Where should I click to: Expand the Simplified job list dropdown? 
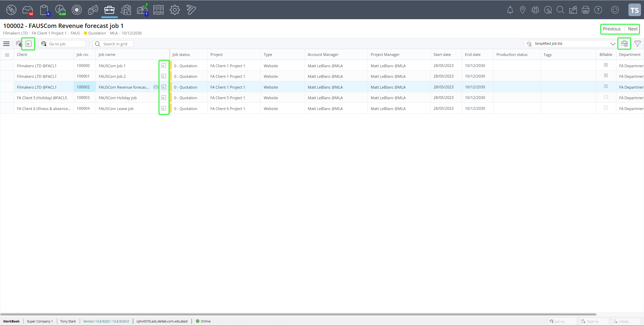[613, 44]
